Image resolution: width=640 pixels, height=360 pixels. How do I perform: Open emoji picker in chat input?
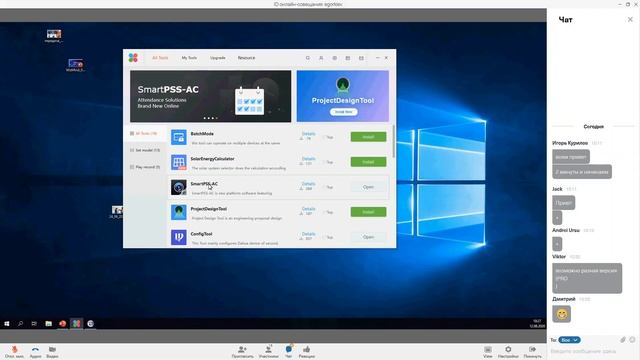(632, 340)
